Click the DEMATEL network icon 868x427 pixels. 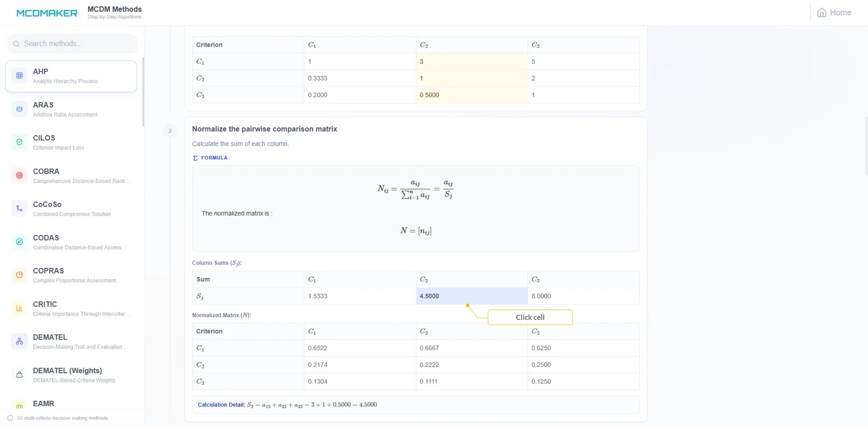click(20, 342)
